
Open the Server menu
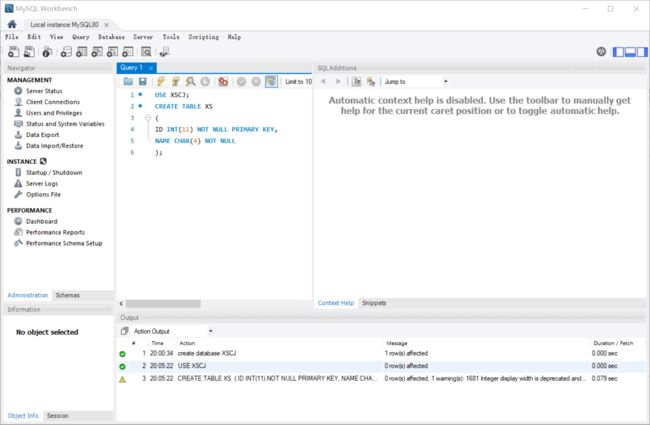coord(143,37)
